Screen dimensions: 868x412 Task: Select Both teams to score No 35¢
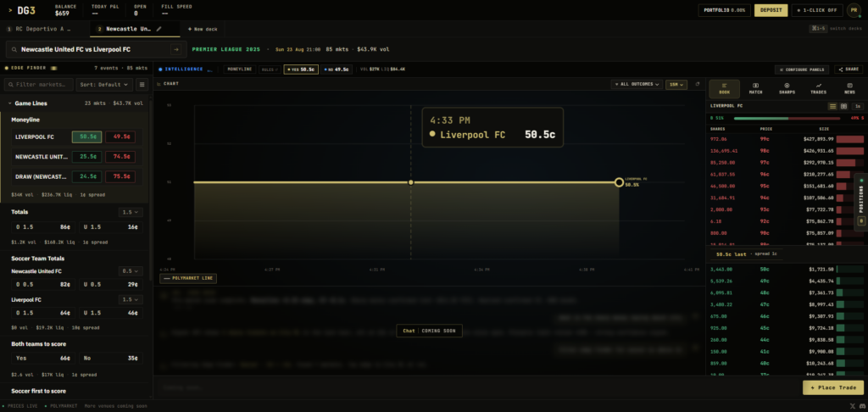pyautogui.click(x=111, y=359)
